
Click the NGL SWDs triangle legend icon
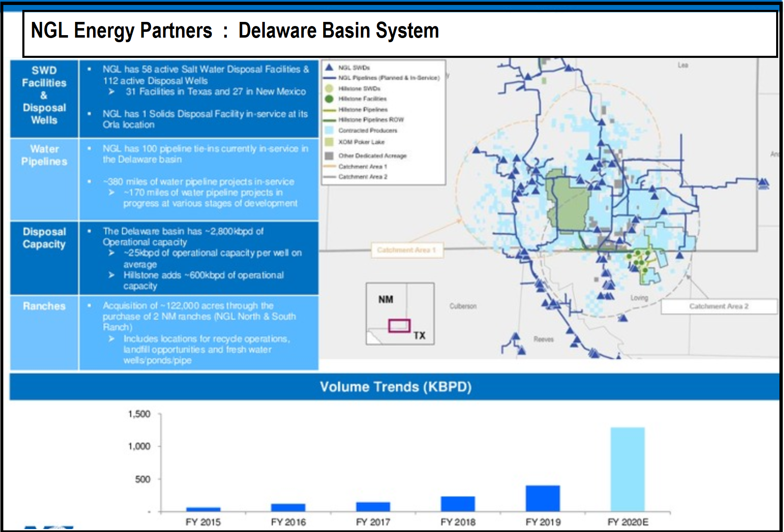point(329,67)
